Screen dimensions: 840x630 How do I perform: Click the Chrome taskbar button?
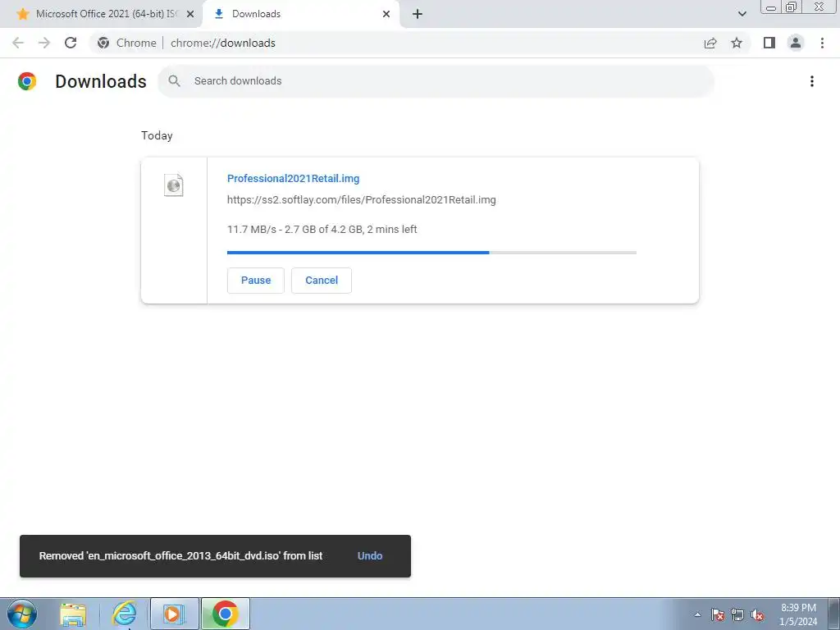tap(226, 614)
